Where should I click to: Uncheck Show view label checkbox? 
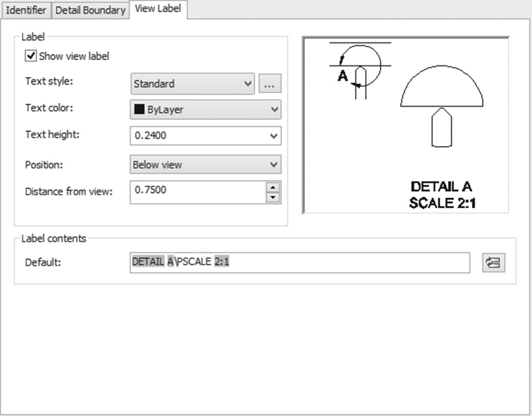click(31, 56)
